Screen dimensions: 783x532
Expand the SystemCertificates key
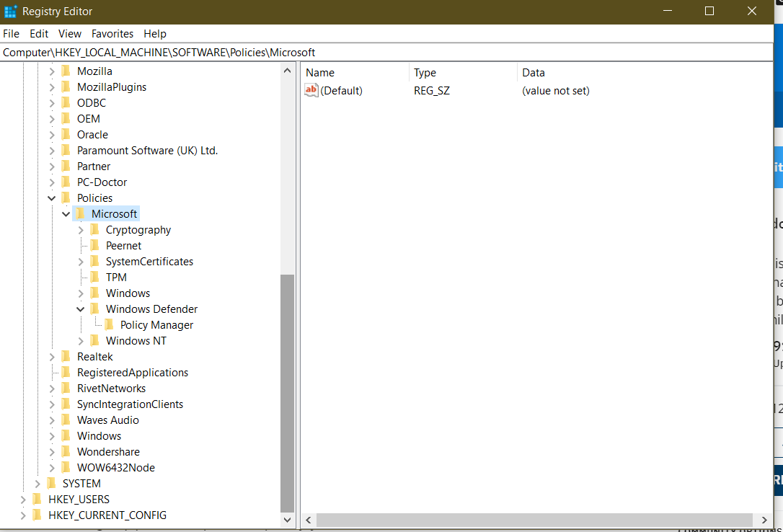[x=81, y=262]
